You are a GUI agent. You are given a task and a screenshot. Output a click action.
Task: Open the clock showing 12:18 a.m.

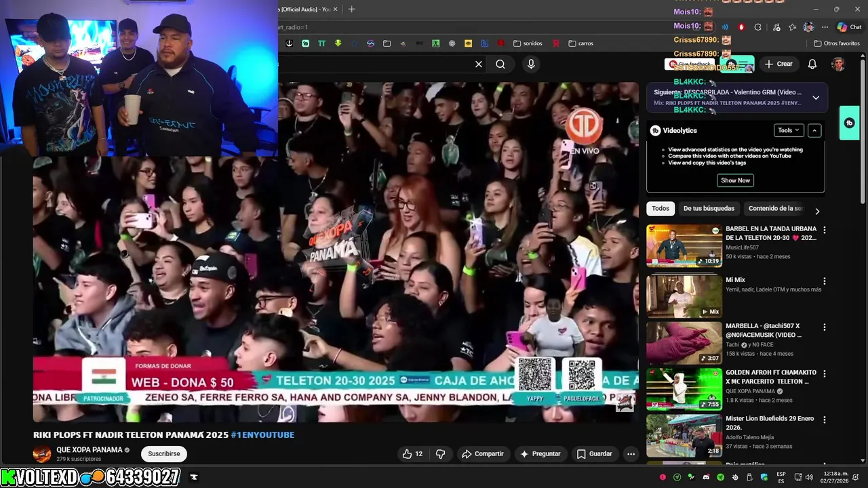pyautogui.click(x=834, y=477)
